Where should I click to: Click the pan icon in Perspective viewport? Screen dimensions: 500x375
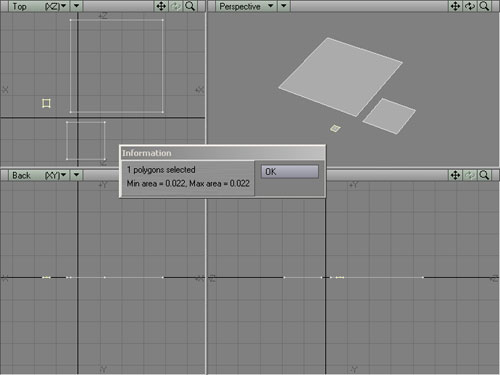pyautogui.click(x=455, y=6)
